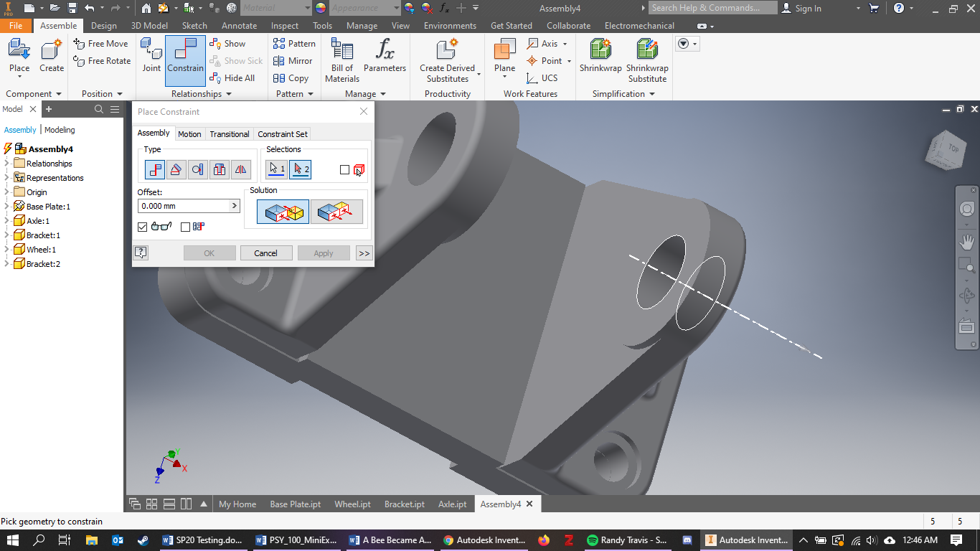Click the Pattern tool
The height and width of the screenshot is (551, 980).
point(294,44)
